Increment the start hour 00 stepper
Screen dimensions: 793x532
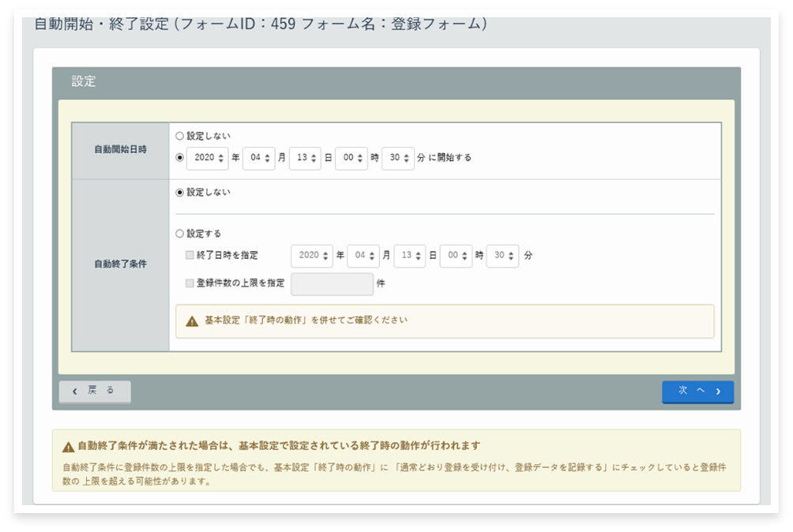coord(360,154)
